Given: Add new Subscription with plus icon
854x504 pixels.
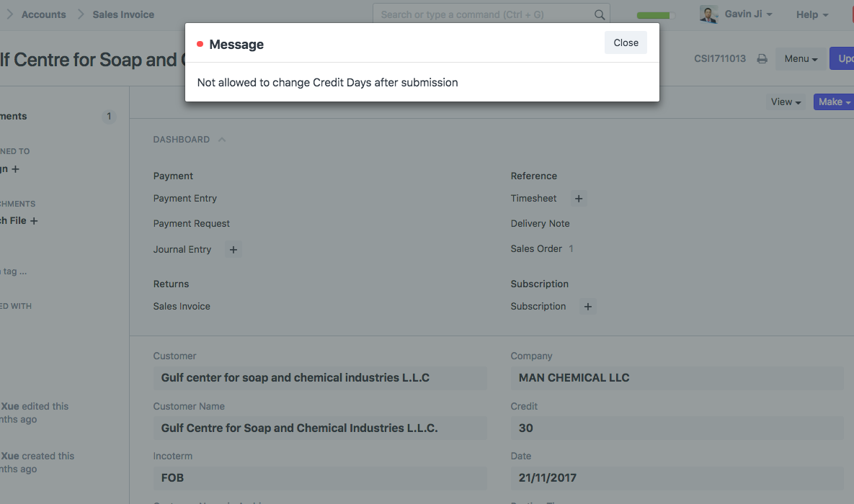Looking at the screenshot, I should pyautogui.click(x=588, y=307).
